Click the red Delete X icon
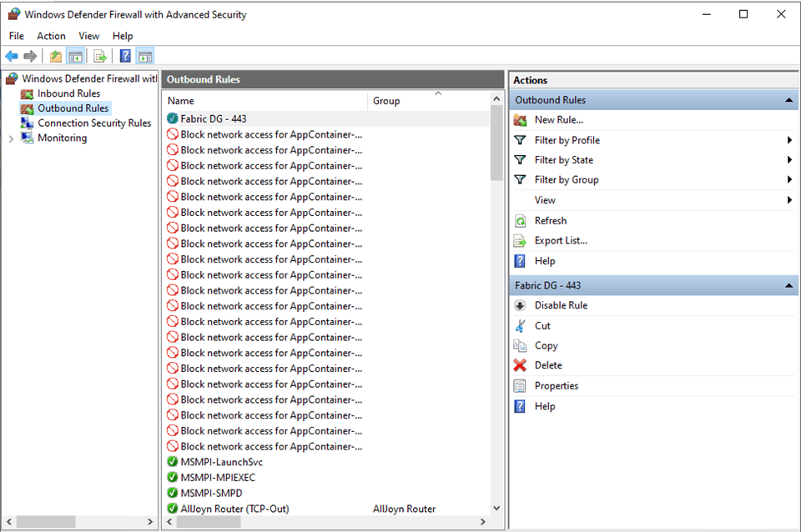The image size is (801, 532). 520,365
